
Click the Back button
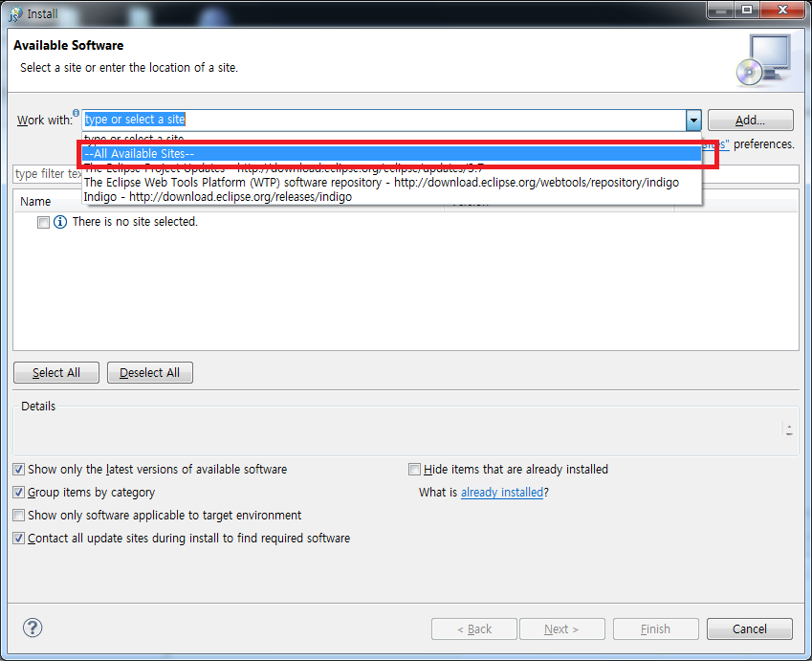point(473,628)
